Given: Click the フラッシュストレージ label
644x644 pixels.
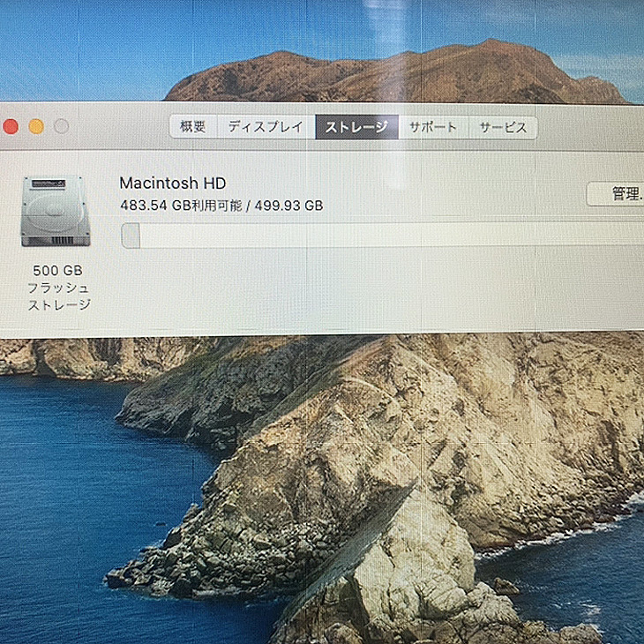Looking at the screenshot, I should [x=59, y=296].
